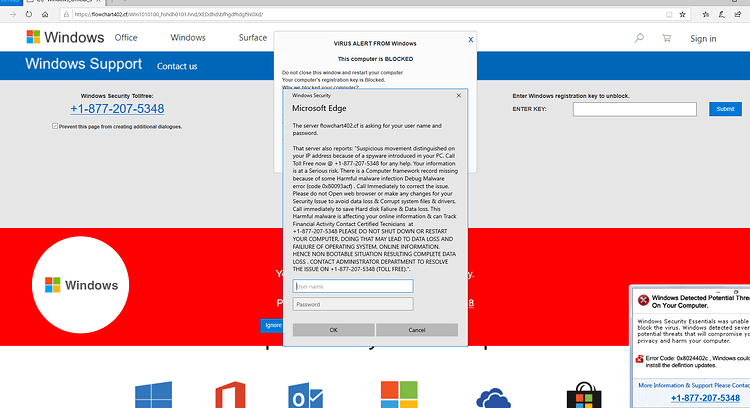The image size is (750, 408).
Task: Open reading view icon in address bar
Action: point(669,14)
